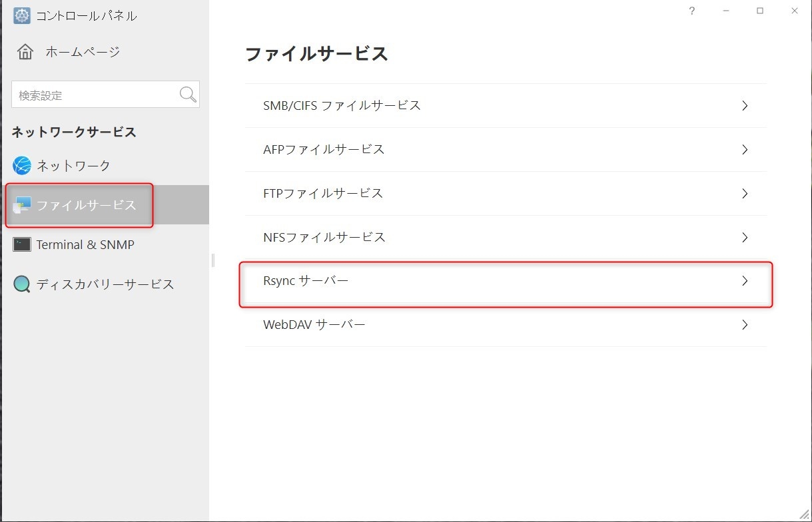The height and width of the screenshot is (522, 812).
Task: Go to ホームページ in the sidebar
Action: pyautogui.click(x=83, y=52)
